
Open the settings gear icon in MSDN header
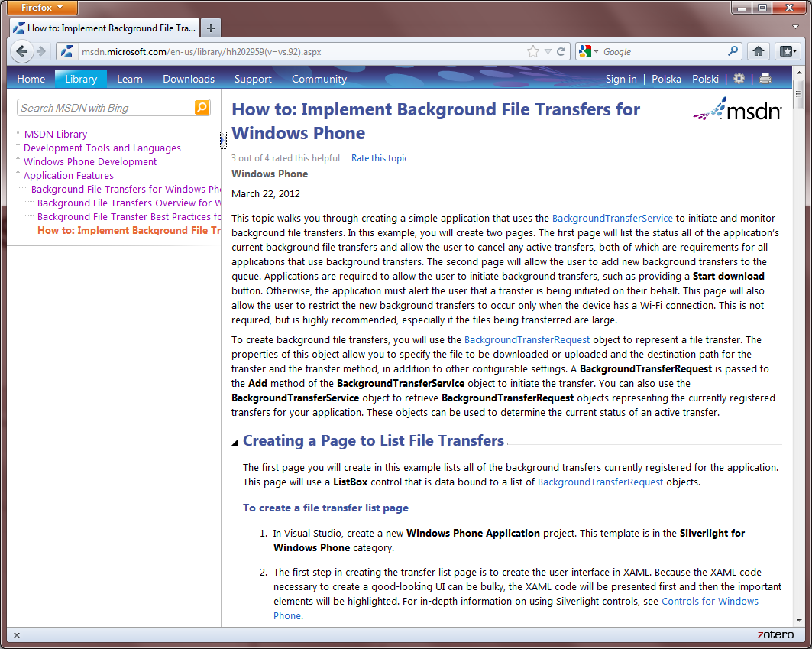point(739,78)
